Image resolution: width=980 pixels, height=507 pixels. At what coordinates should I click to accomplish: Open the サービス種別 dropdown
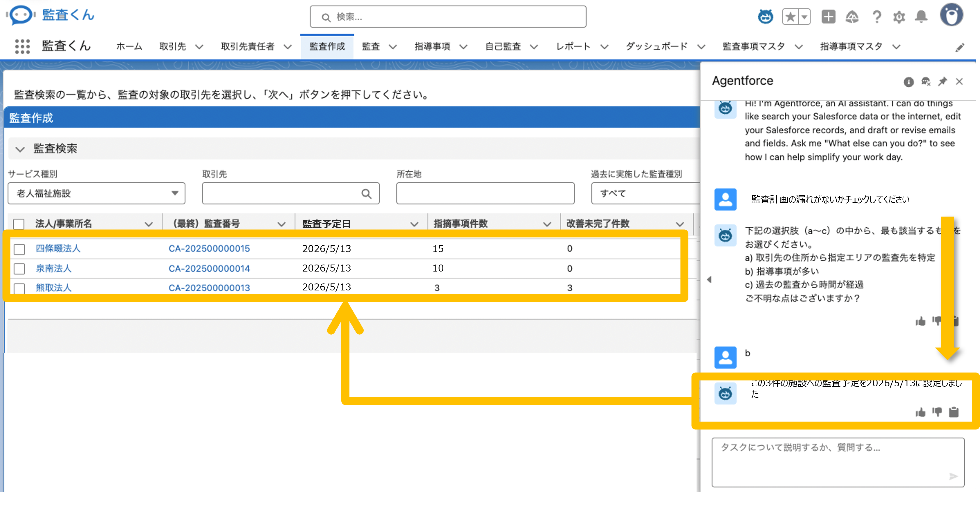coord(96,193)
